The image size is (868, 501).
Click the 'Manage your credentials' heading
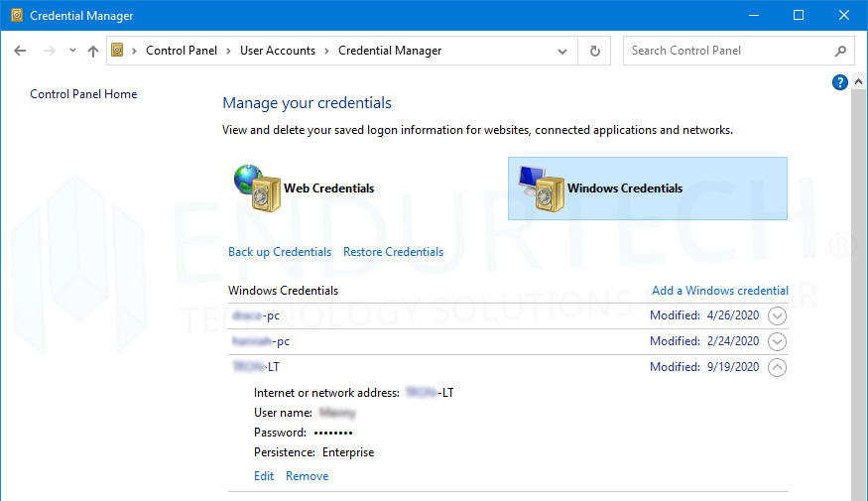[x=307, y=103]
